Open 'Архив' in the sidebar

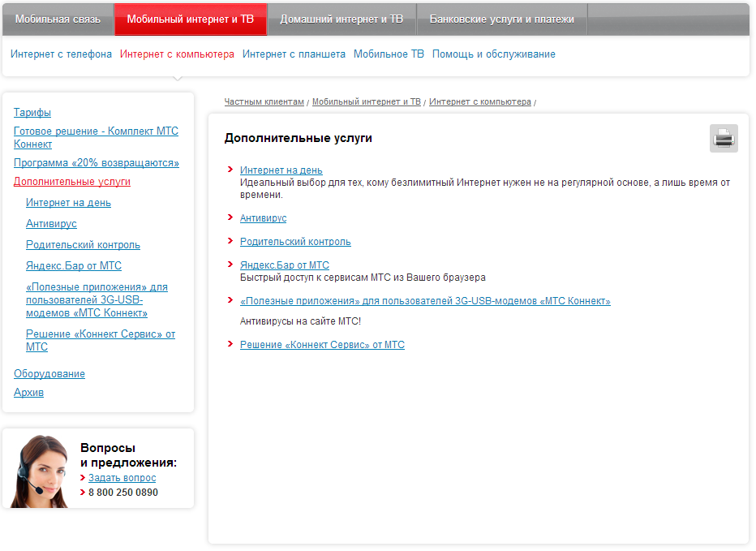(x=29, y=393)
